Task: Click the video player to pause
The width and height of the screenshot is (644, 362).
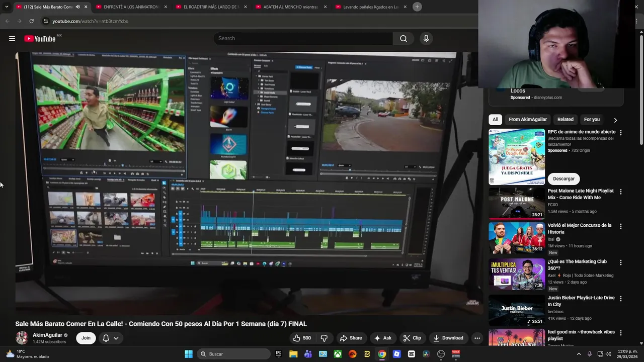Action: 249,184
